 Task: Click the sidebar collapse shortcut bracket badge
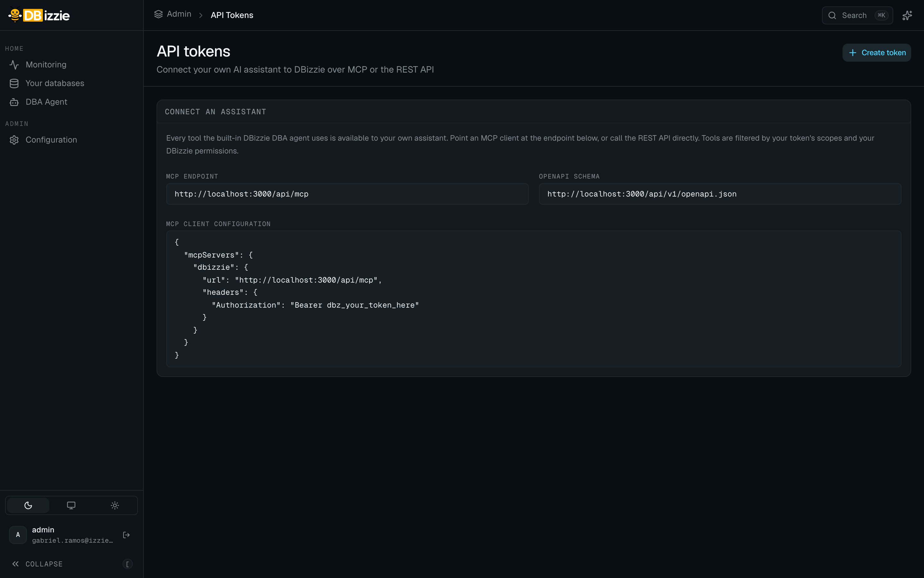click(x=127, y=564)
